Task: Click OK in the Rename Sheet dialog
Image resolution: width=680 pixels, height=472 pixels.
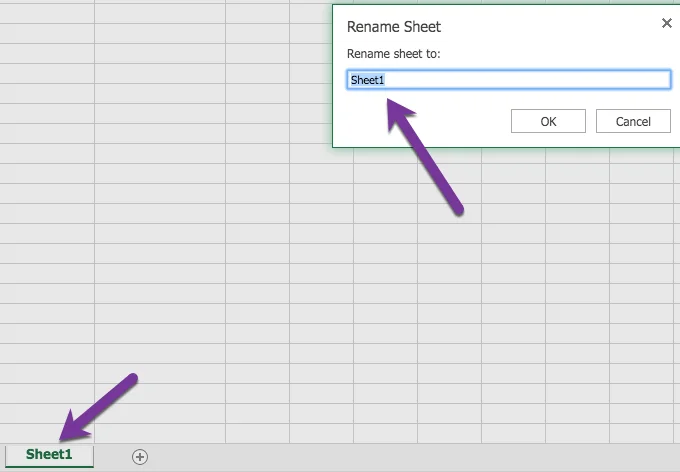Action: (548, 121)
